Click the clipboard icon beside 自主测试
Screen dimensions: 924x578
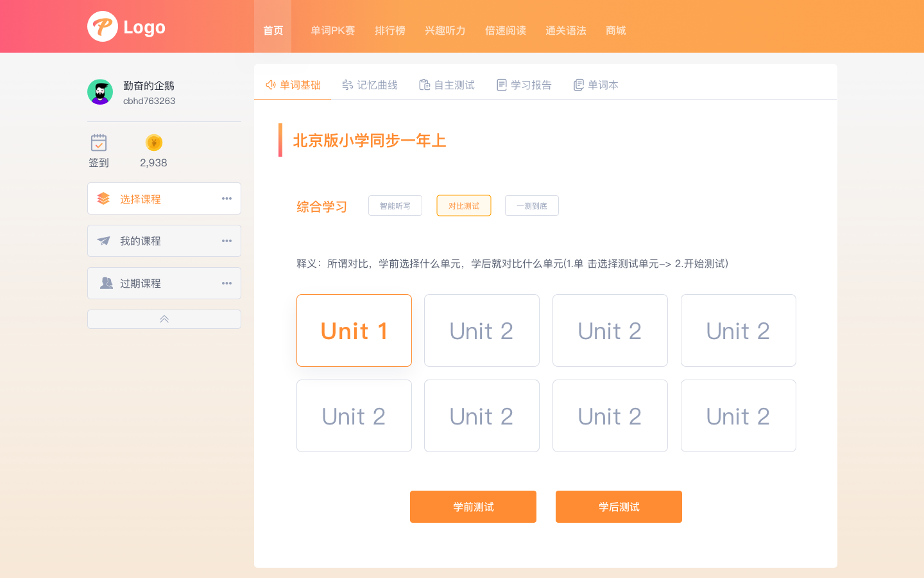(x=424, y=85)
